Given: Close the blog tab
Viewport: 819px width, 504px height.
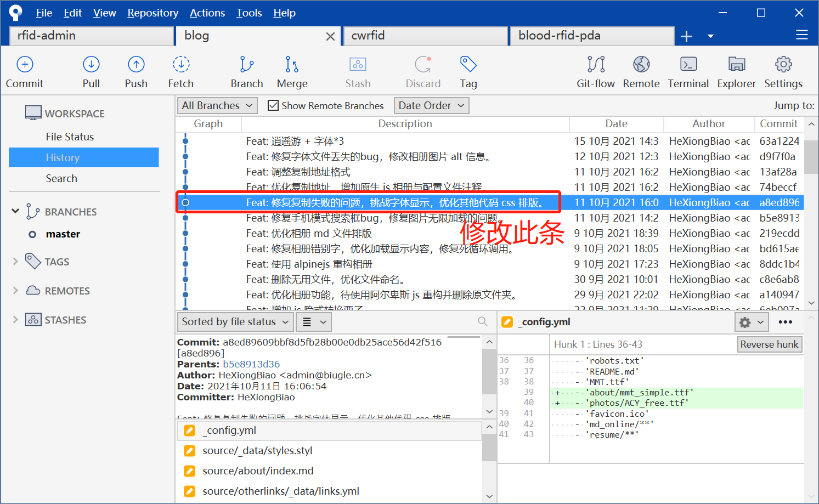Looking at the screenshot, I should coord(330,37).
